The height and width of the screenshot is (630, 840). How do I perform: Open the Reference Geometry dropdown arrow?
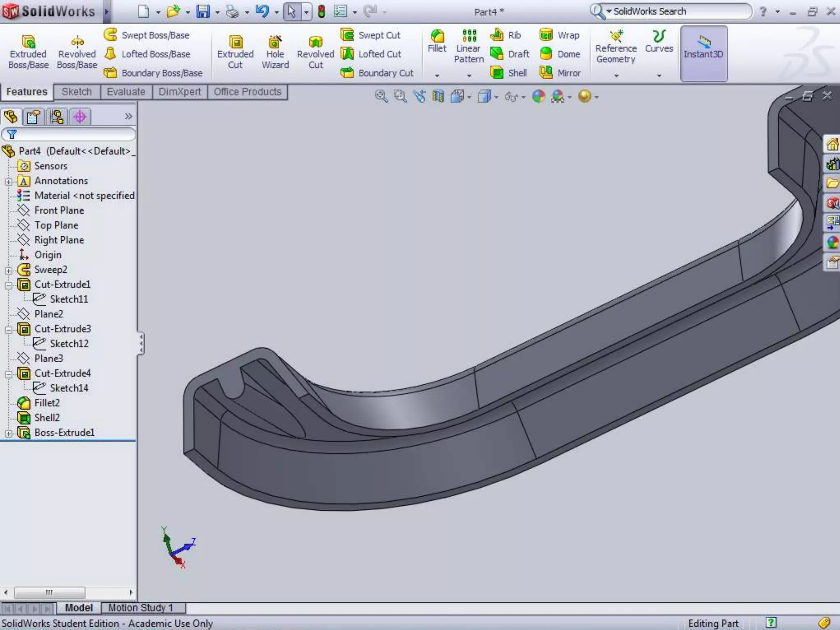point(616,76)
